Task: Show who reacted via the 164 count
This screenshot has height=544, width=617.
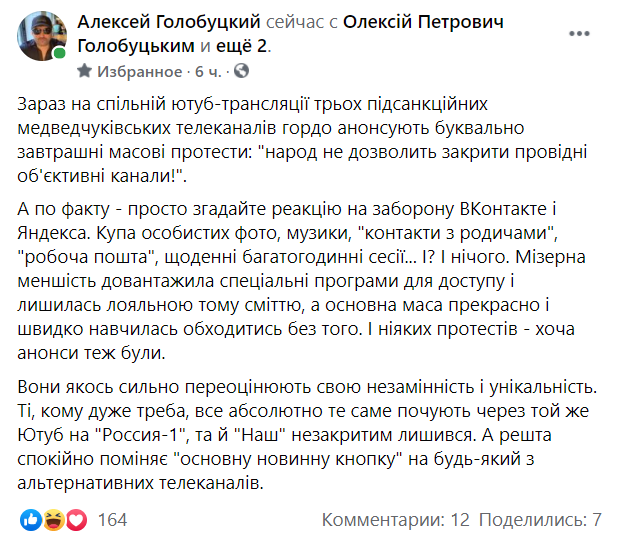Action: (112, 520)
